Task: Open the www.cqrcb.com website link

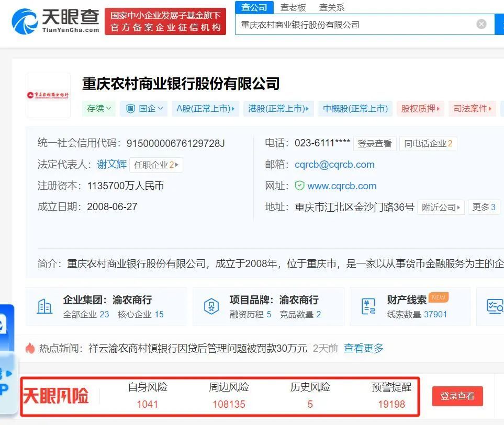Action: [342, 186]
